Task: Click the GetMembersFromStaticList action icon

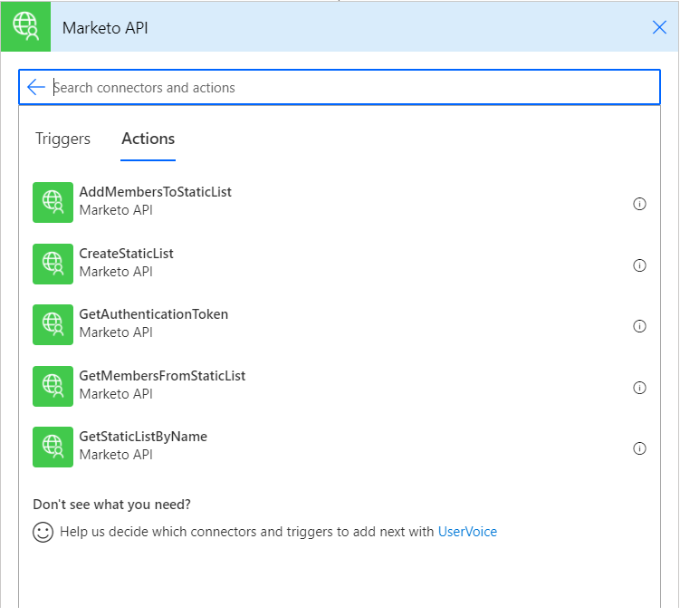Action: [x=53, y=386]
